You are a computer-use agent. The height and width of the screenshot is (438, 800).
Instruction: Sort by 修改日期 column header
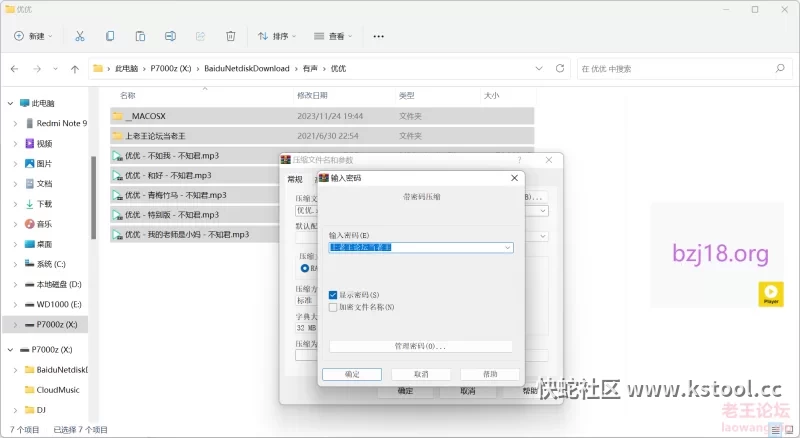coord(312,95)
